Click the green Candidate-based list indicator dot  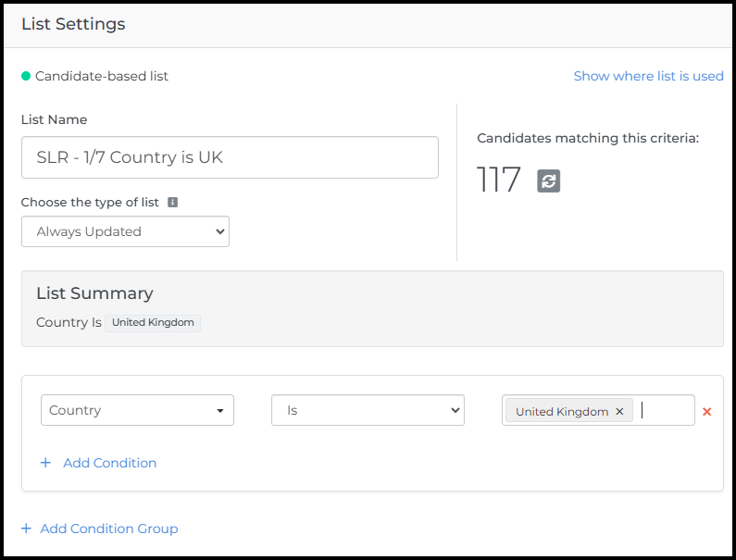click(26, 76)
